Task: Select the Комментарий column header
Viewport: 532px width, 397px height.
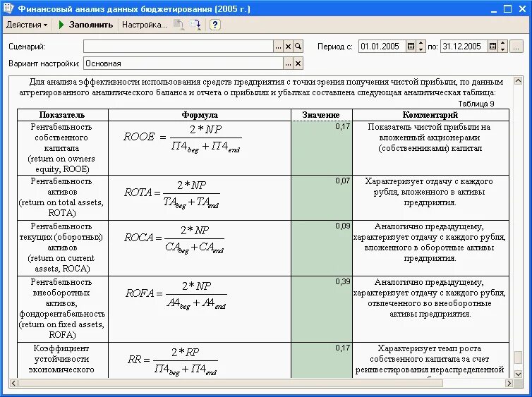Action: coord(430,115)
